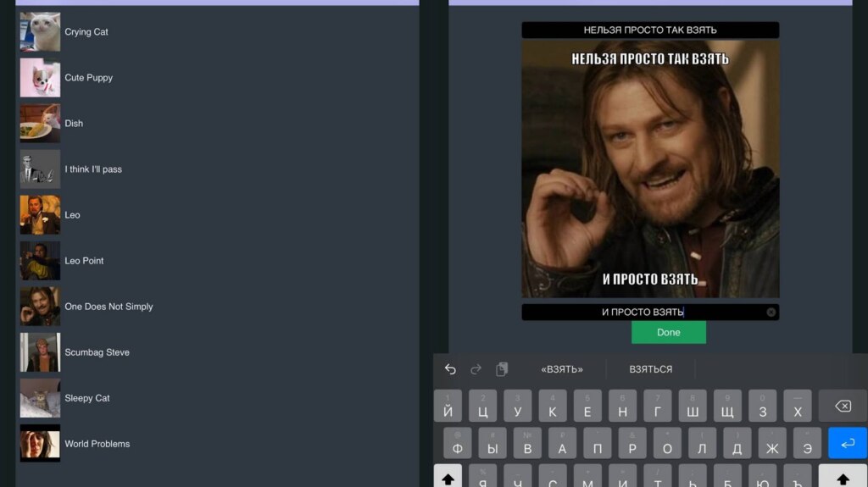Image resolution: width=868 pixels, height=487 pixels.
Task: Tap the Д key
Action: point(737,443)
